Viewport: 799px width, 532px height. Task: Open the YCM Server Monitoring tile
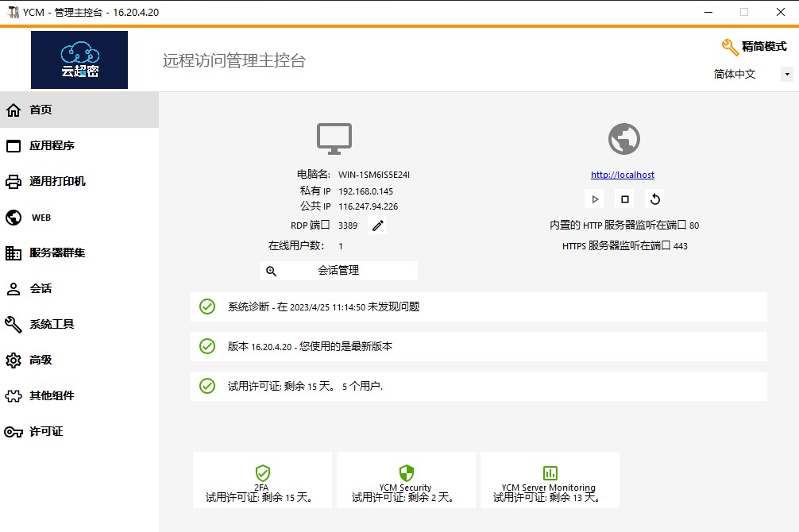550,480
